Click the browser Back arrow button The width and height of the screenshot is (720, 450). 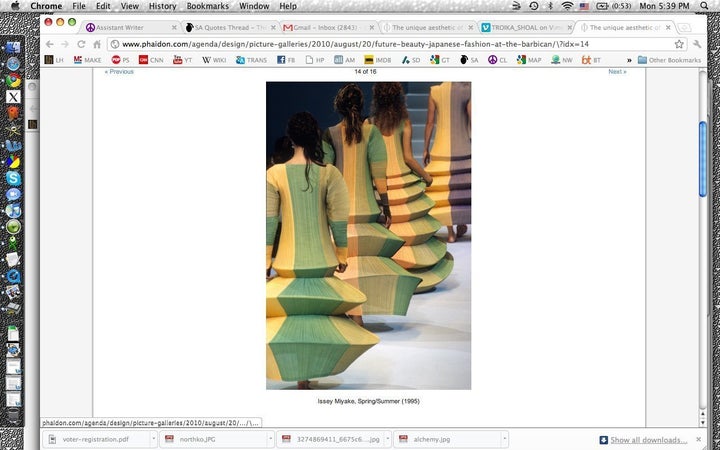point(50,44)
